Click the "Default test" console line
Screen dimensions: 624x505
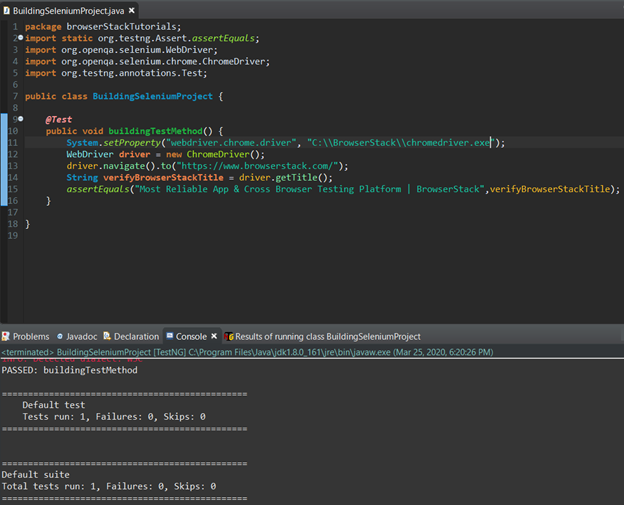(x=54, y=405)
